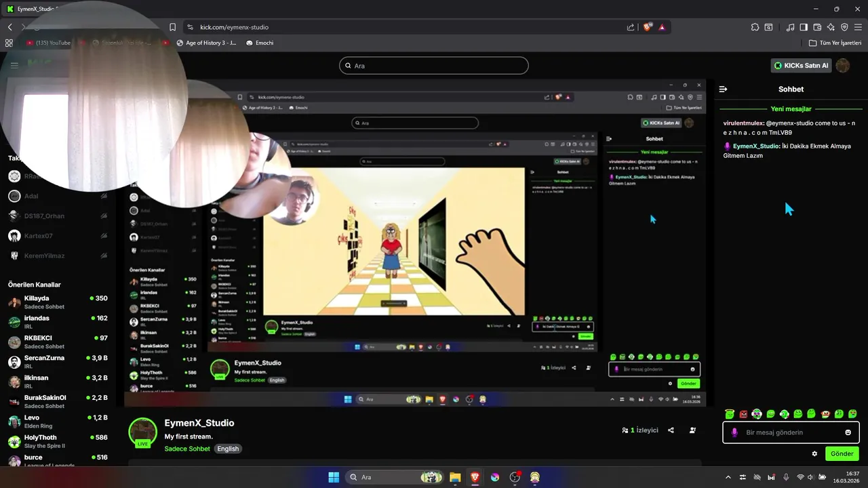Open Brave browser from taskbar
The height and width of the screenshot is (488, 868).
475,477
